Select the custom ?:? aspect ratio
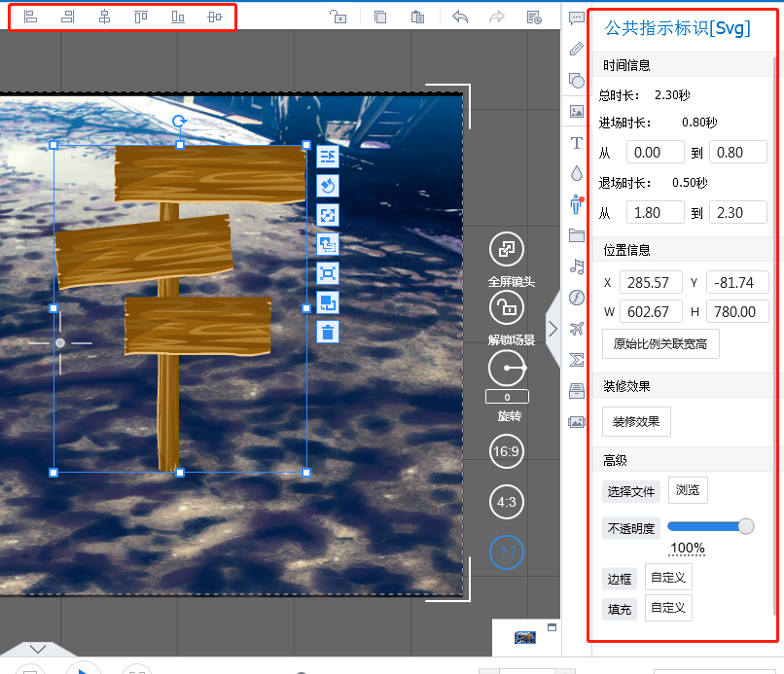 click(507, 552)
